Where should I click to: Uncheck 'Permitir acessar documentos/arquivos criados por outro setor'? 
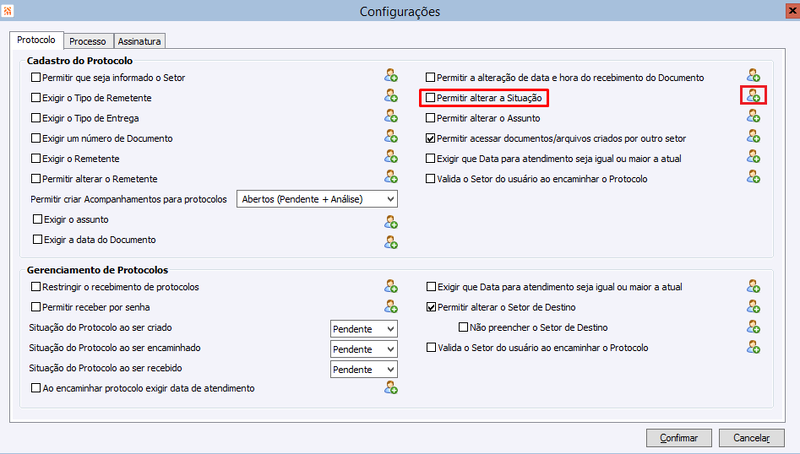431,138
